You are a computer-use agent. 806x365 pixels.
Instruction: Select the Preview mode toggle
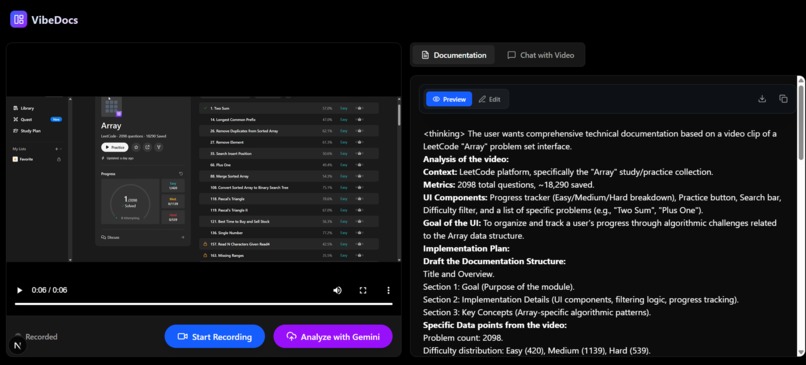point(449,99)
